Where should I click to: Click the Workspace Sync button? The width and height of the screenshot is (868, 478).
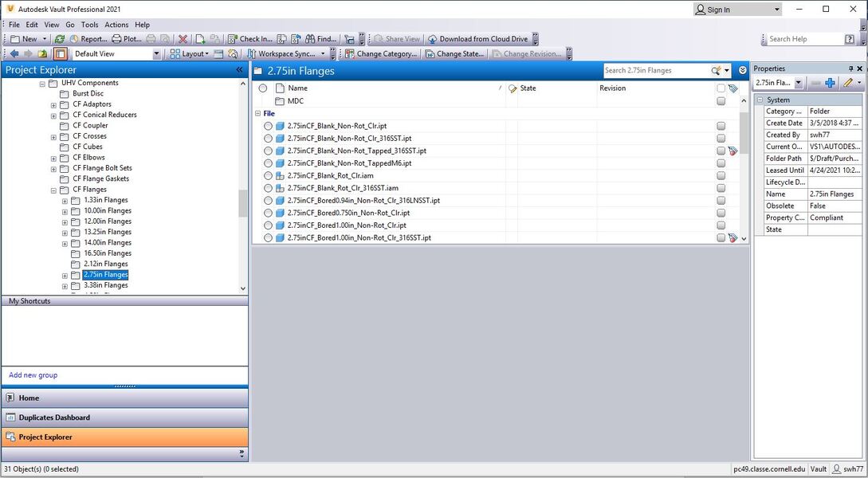pos(286,53)
